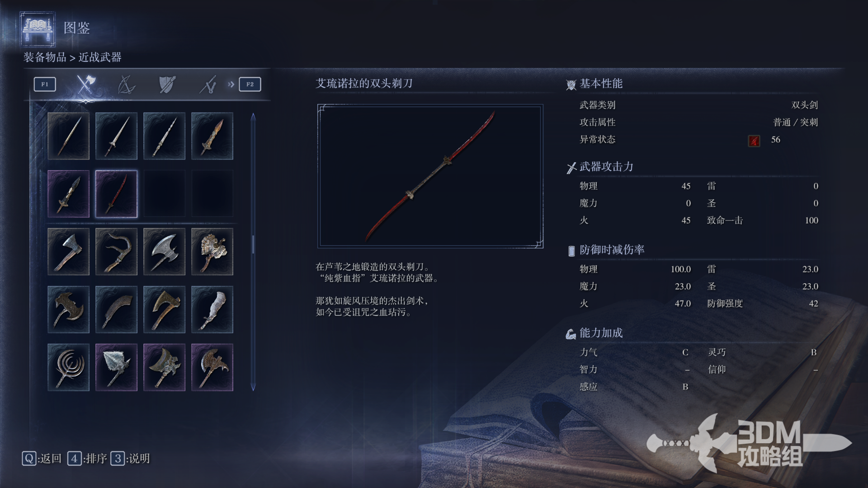Viewport: 868px width, 488px height.
Task: Click the bleed status effect icon
Action: [x=754, y=141]
